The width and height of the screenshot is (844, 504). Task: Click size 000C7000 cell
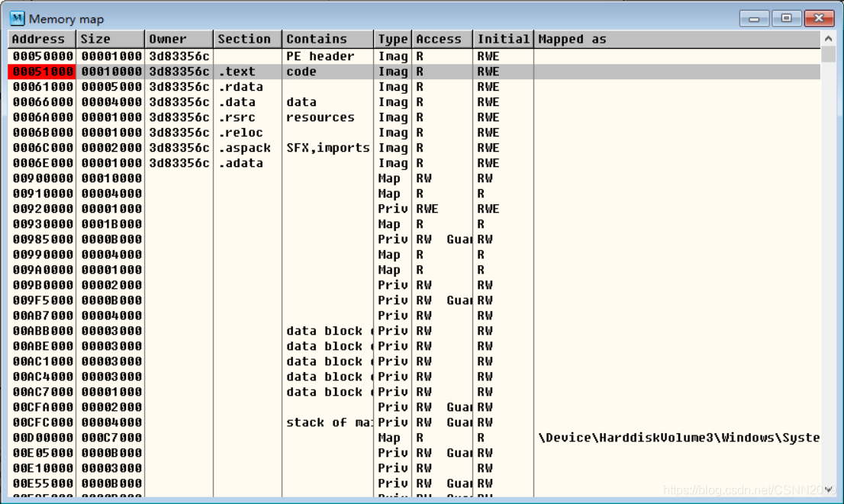(x=111, y=438)
